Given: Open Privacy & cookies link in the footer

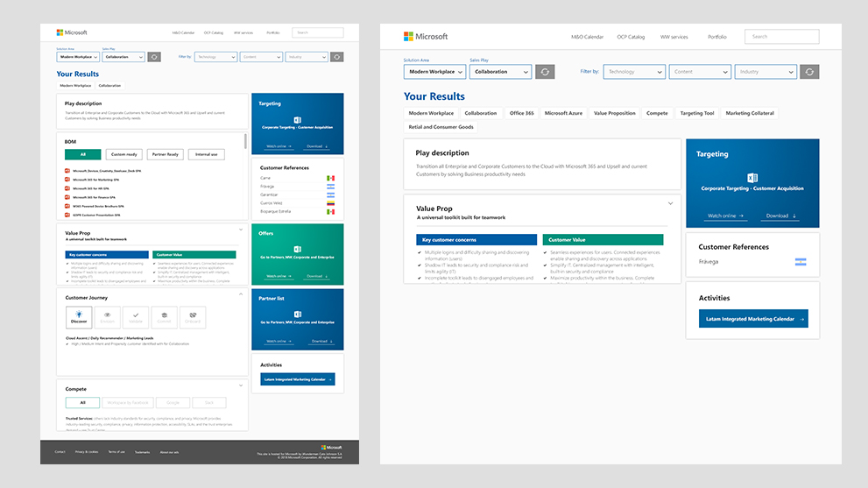Looking at the screenshot, I should (x=87, y=452).
